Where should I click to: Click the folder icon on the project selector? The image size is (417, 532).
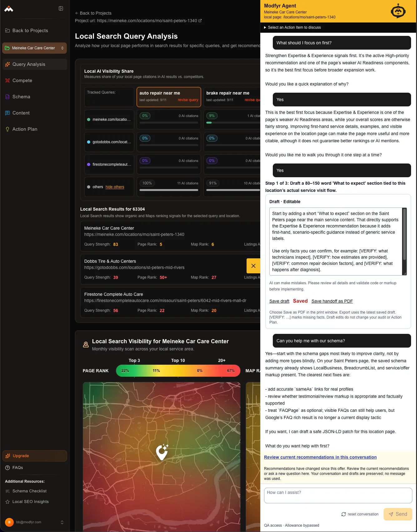point(7,48)
